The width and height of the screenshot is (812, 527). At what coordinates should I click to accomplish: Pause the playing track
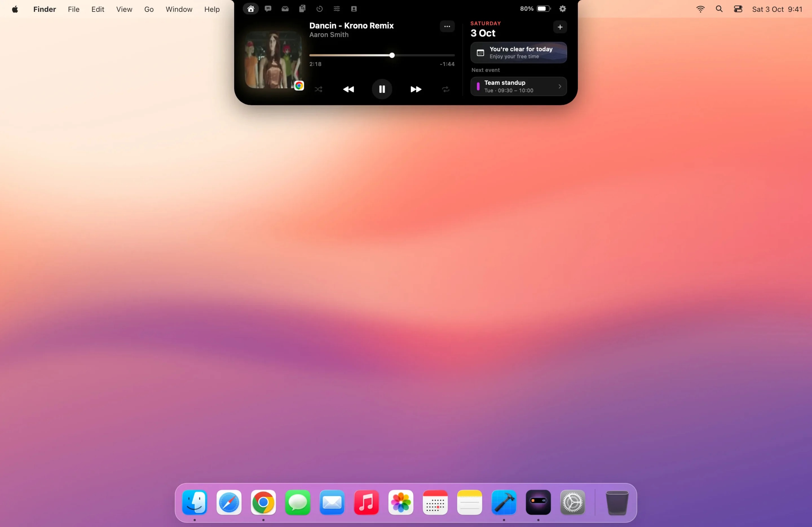[x=382, y=89]
